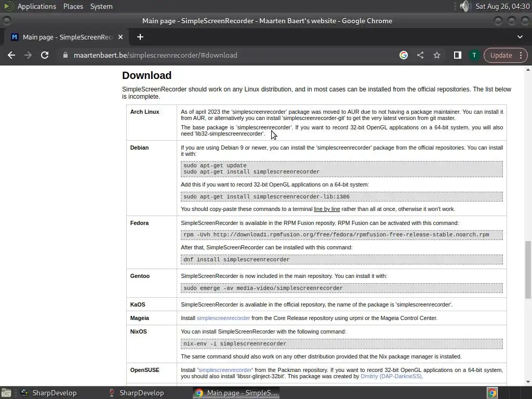Click the clock Sat Aug 26, 04:30
Viewport: 532px width, 399px height.
tap(502, 6)
